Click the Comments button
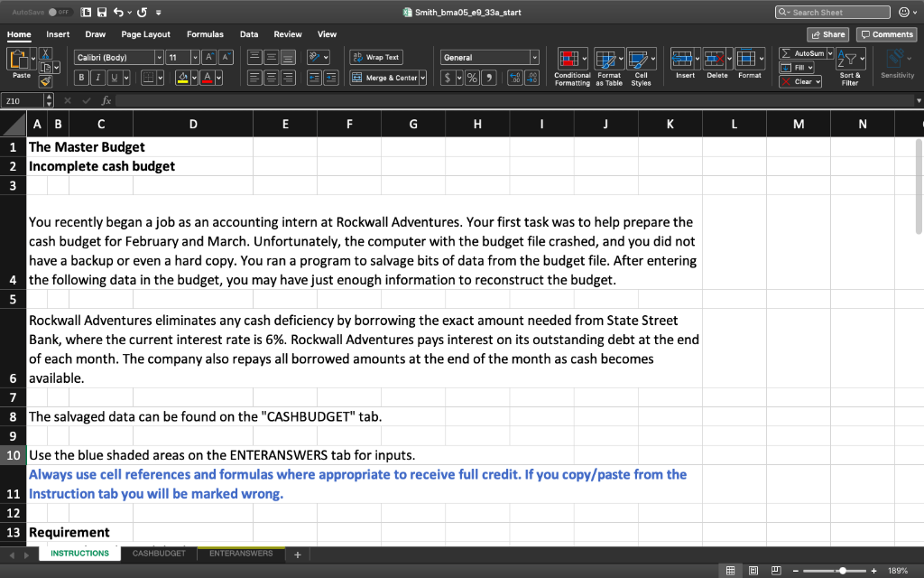 tap(885, 33)
